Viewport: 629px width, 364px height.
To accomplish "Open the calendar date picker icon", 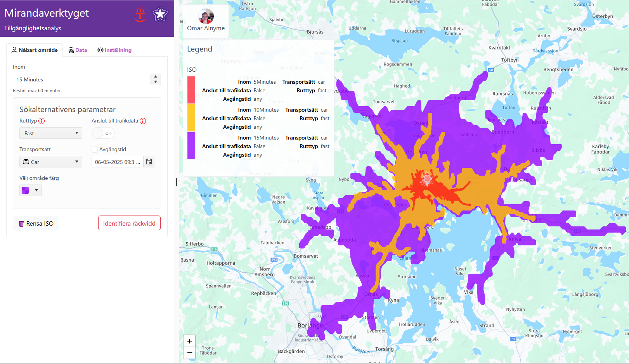I will pos(149,162).
